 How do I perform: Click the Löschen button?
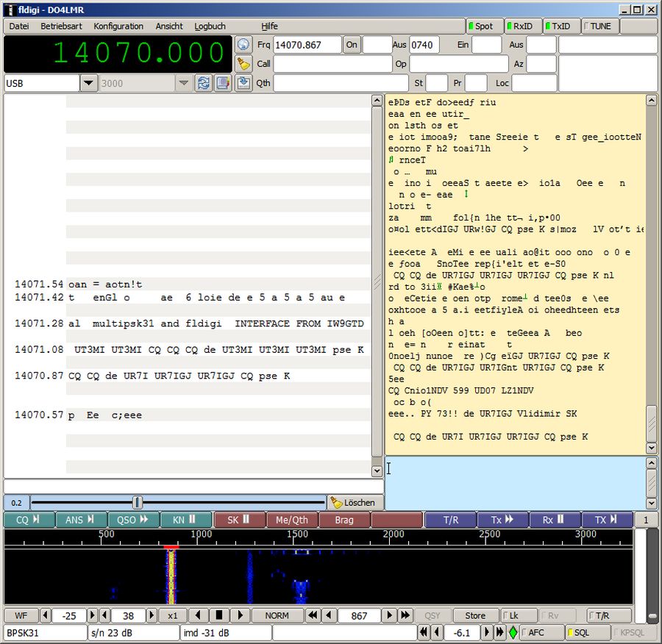coord(354,503)
